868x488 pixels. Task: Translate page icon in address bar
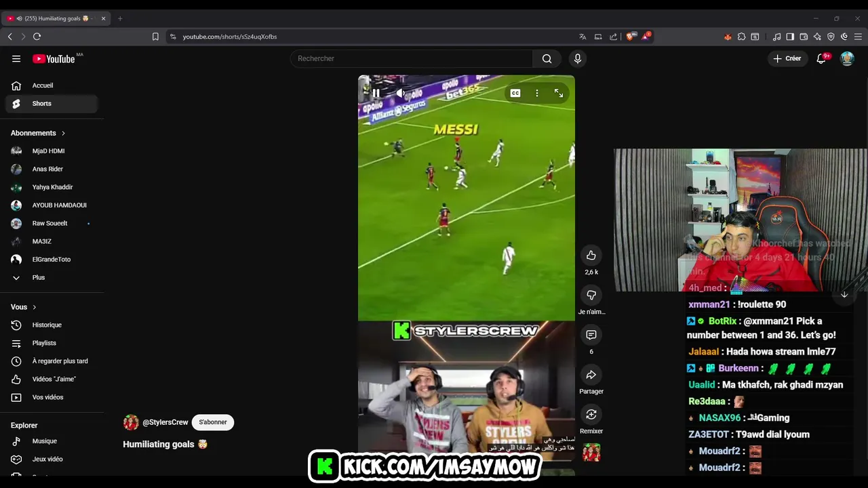(x=583, y=37)
